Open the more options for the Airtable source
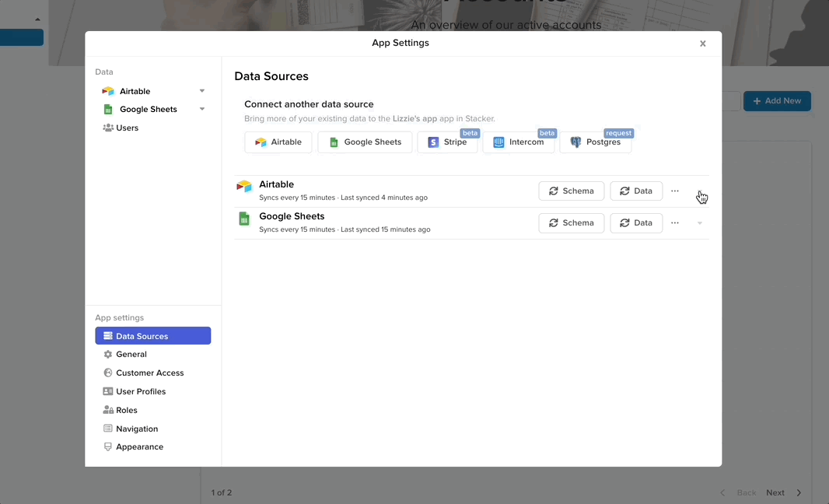Viewport: 829px width, 504px height. point(674,191)
